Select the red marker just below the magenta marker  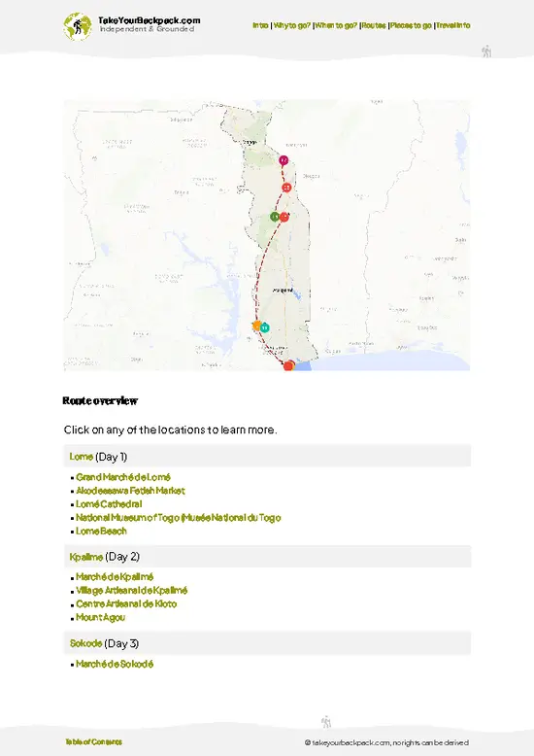(x=286, y=188)
